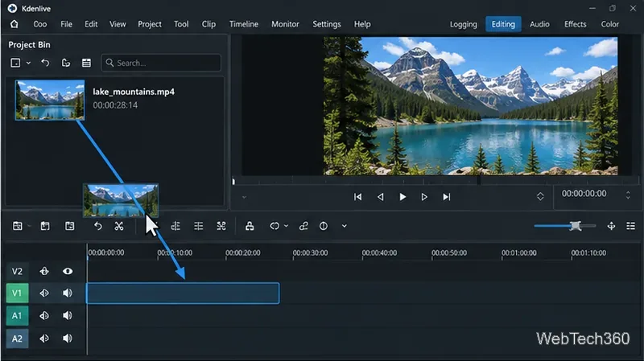Viewport: 644px width, 361px height.
Task: Switch to the Logging workspace
Action: (464, 24)
